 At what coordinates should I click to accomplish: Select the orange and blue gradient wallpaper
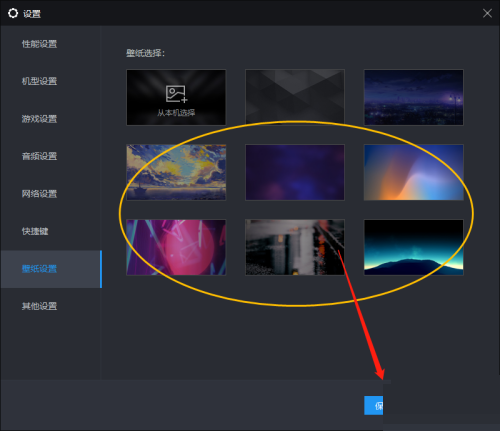tap(414, 172)
